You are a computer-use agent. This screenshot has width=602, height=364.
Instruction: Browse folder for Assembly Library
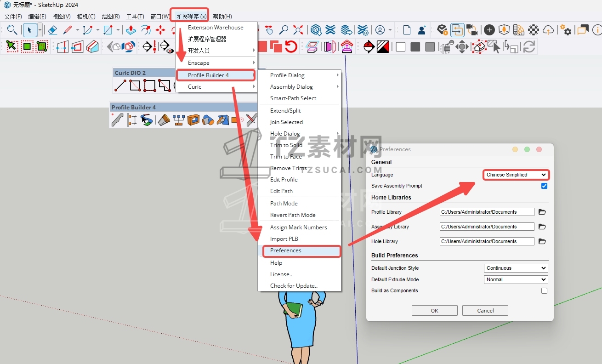click(542, 227)
